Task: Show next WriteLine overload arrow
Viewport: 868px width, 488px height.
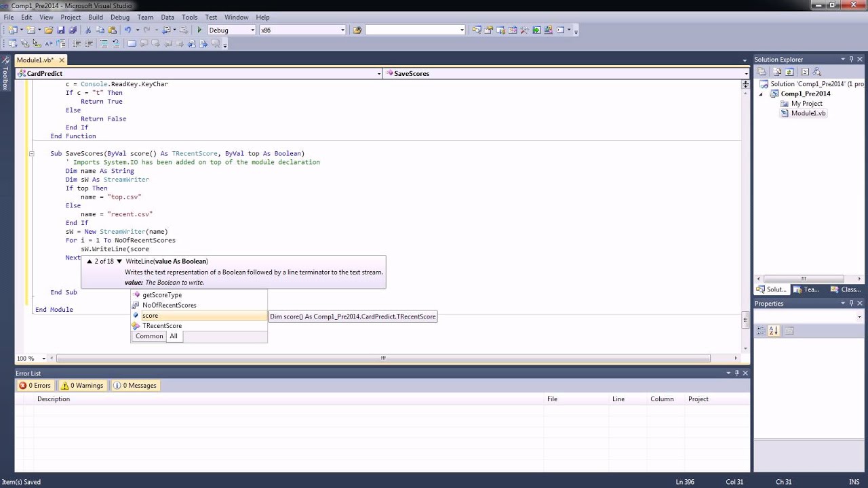Action: point(119,261)
